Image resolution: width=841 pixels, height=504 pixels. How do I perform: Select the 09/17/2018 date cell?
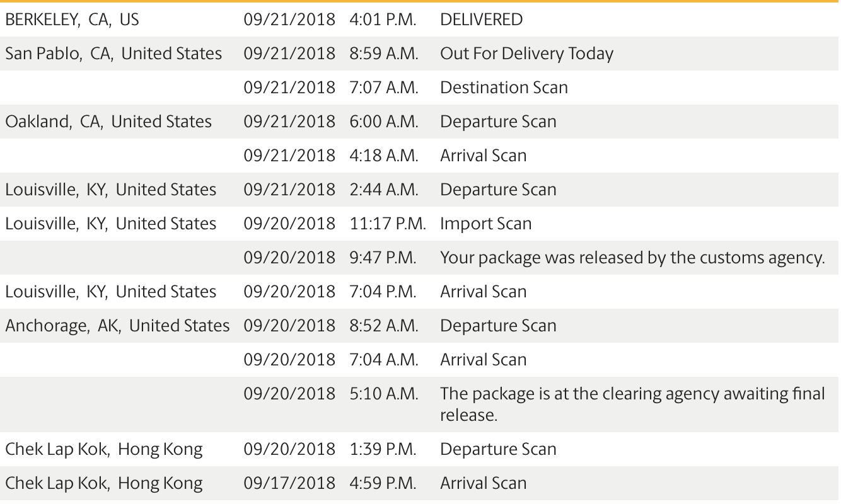click(289, 483)
